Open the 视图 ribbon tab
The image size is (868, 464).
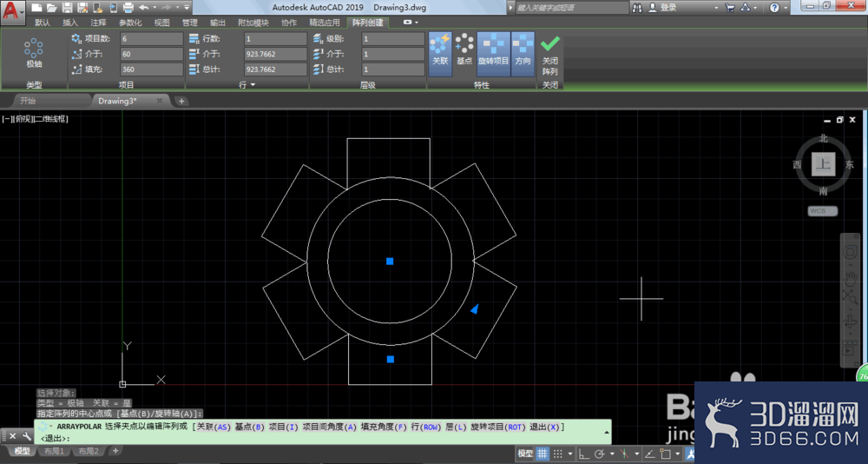(161, 23)
